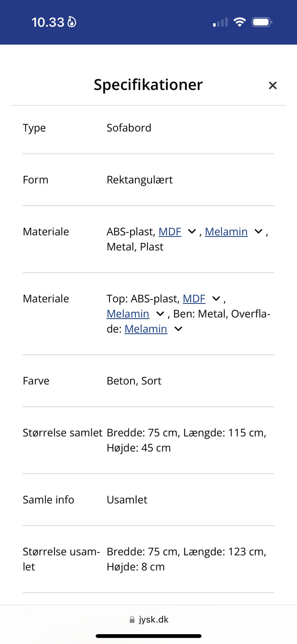Expand the MDF chevron in the first Materiale row
This screenshot has height=644, width=297.
192,231
